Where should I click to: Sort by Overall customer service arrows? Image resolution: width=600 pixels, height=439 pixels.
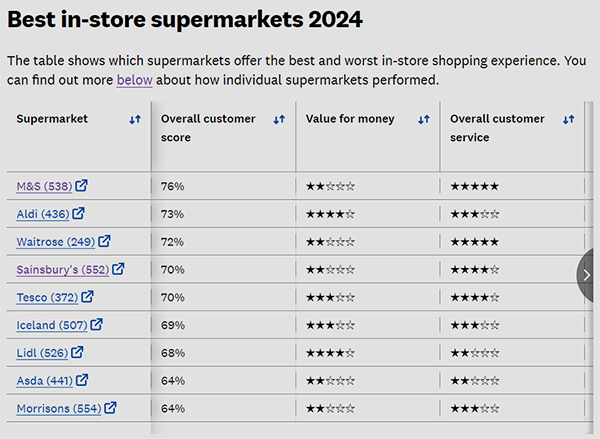[569, 119]
